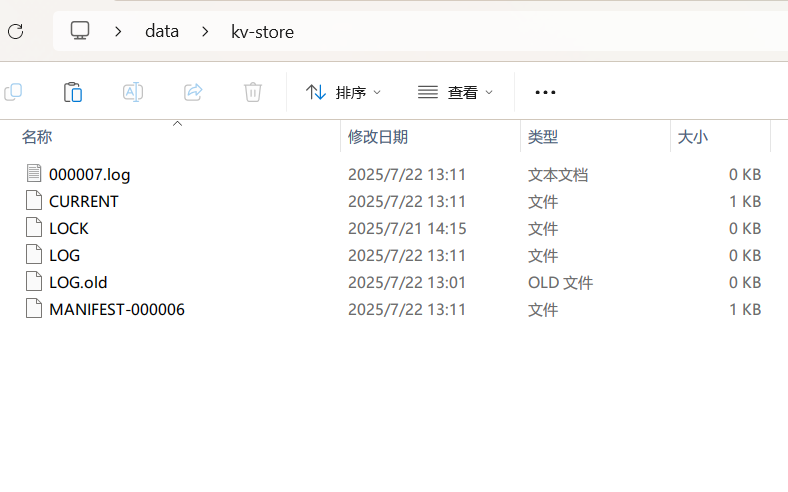Click the Delete trash can icon

253,92
